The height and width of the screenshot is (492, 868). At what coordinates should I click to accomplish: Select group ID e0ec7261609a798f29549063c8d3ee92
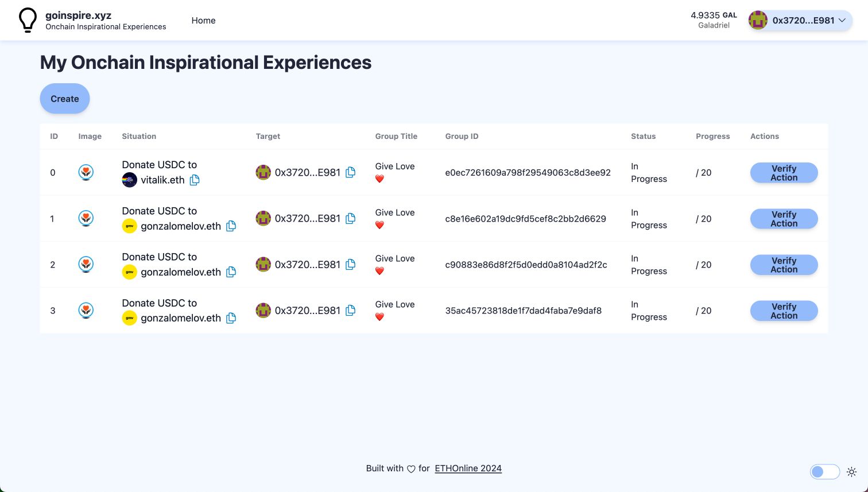pyautogui.click(x=528, y=172)
